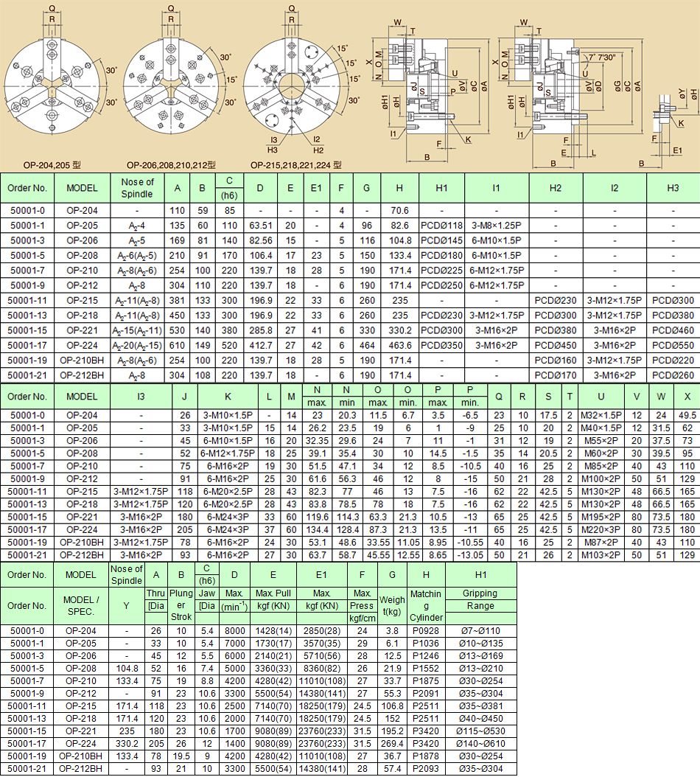Click the PCDØ145 cell
Screen dimensions: 700x777
[x=441, y=240]
